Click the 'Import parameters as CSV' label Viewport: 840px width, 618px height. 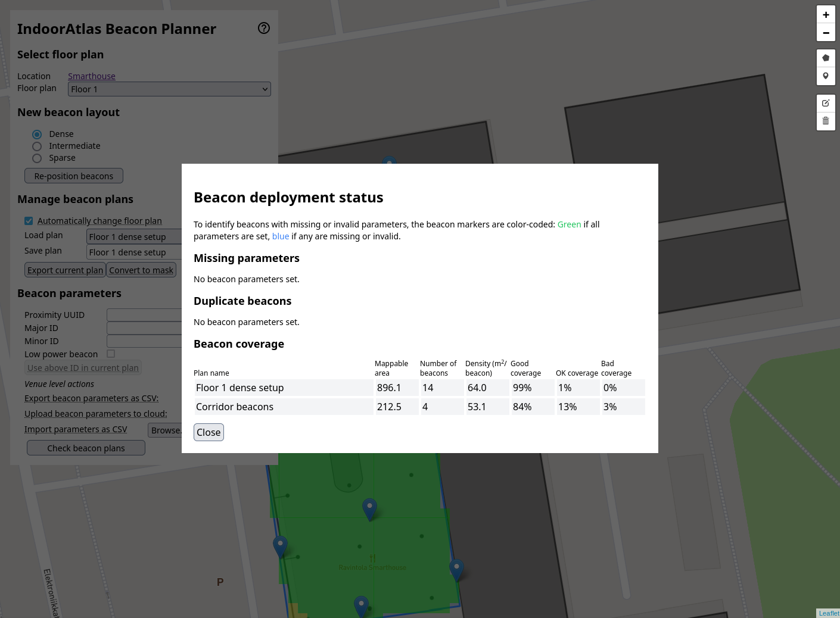click(76, 429)
